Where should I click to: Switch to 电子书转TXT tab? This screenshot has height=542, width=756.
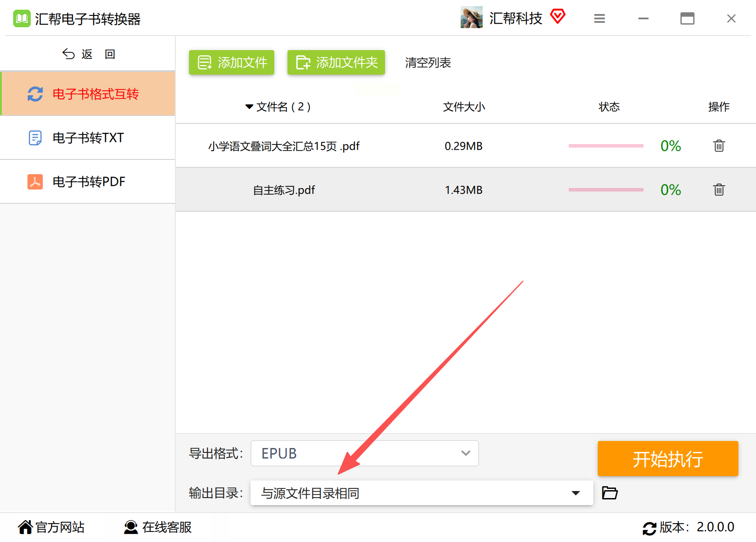[x=88, y=138]
